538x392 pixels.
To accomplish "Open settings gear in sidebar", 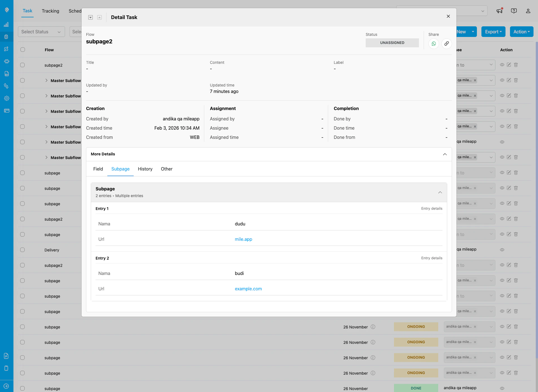I will pyautogui.click(x=6, y=98).
